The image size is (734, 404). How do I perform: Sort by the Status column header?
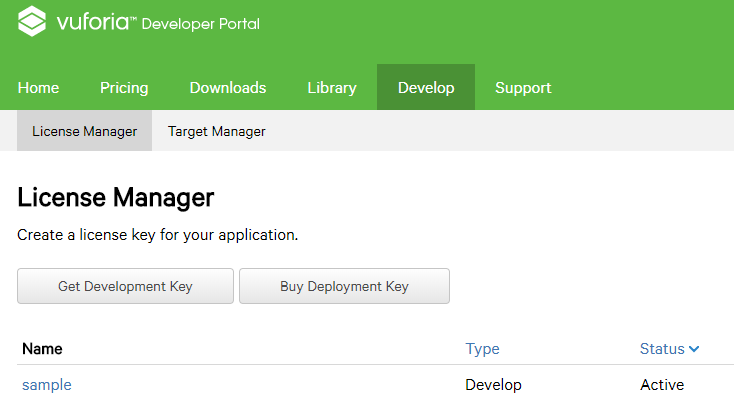pos(662,349)
